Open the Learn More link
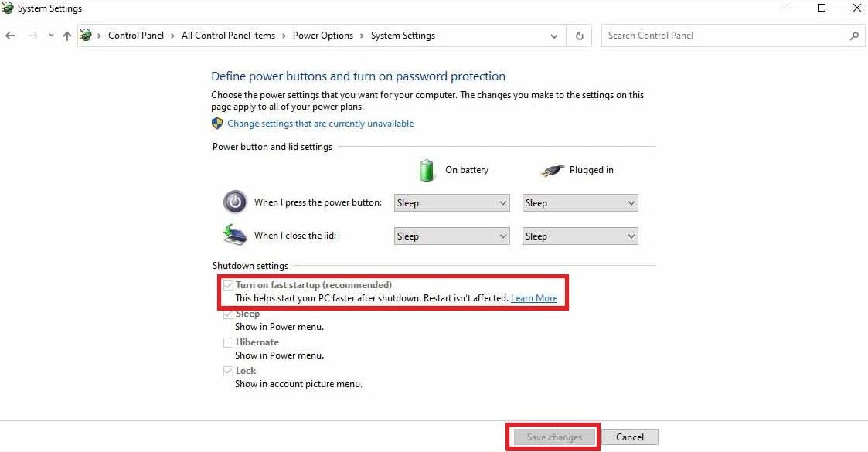868x452 pixels. tap(534, 297)
